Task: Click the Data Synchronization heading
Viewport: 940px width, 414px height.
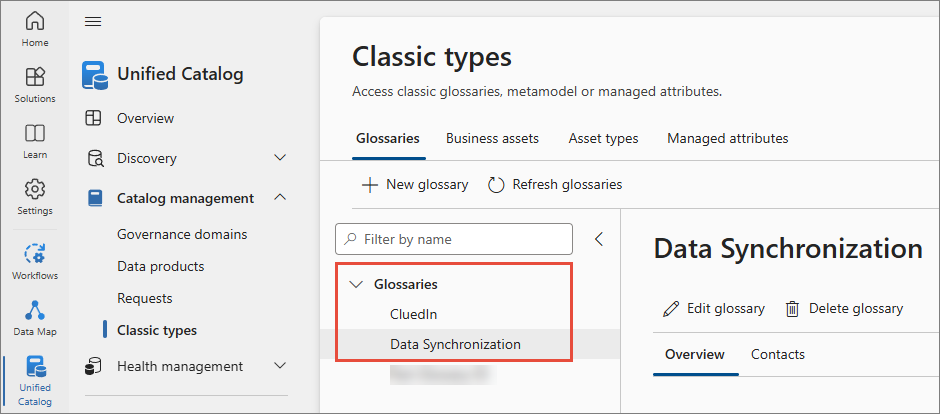Action: point(788,249)
